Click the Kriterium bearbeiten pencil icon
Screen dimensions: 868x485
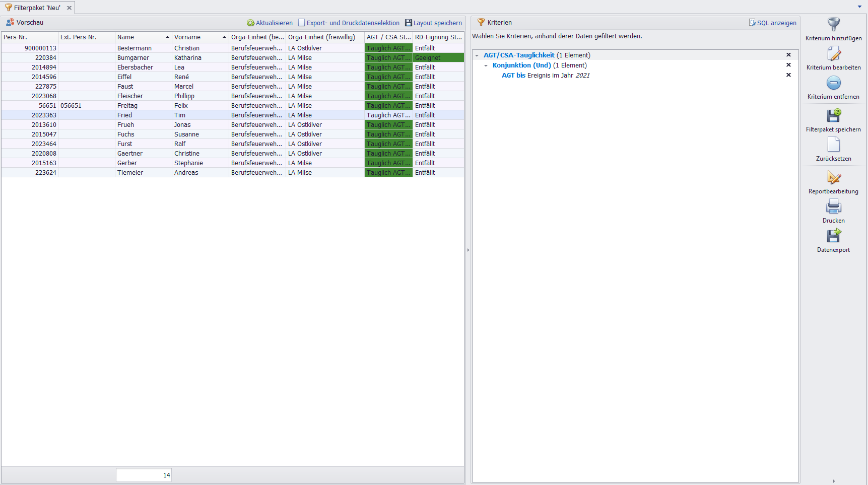coord(833,54)
